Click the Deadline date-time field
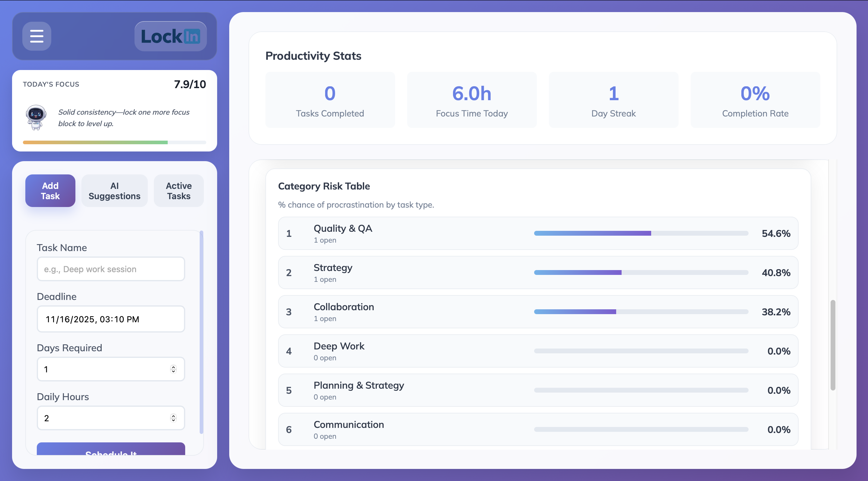 coord(111,319)
